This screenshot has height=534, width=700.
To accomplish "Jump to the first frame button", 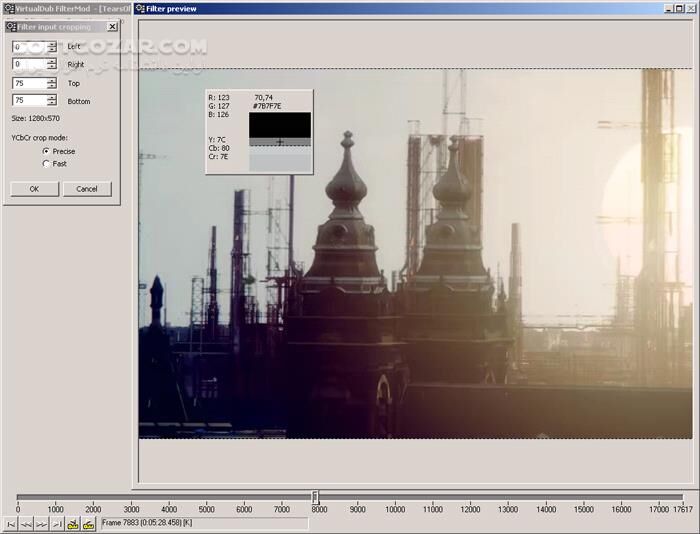I will (x=11, y=524).
